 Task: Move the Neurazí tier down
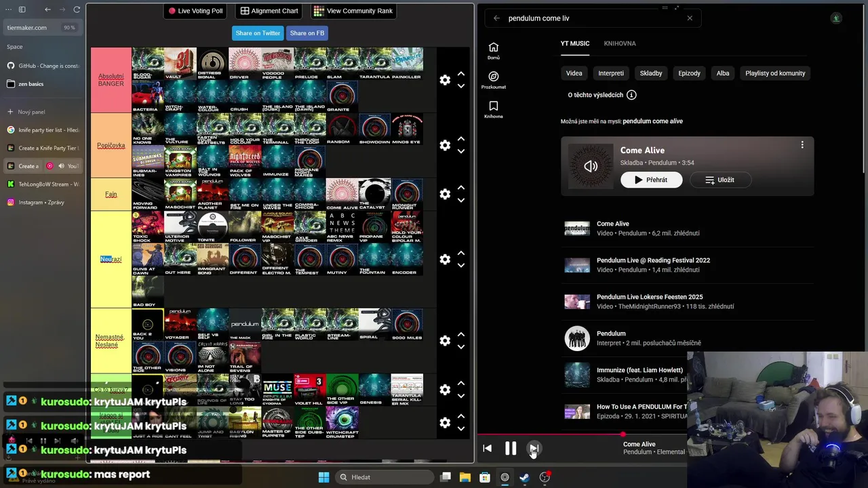(461, 265)
